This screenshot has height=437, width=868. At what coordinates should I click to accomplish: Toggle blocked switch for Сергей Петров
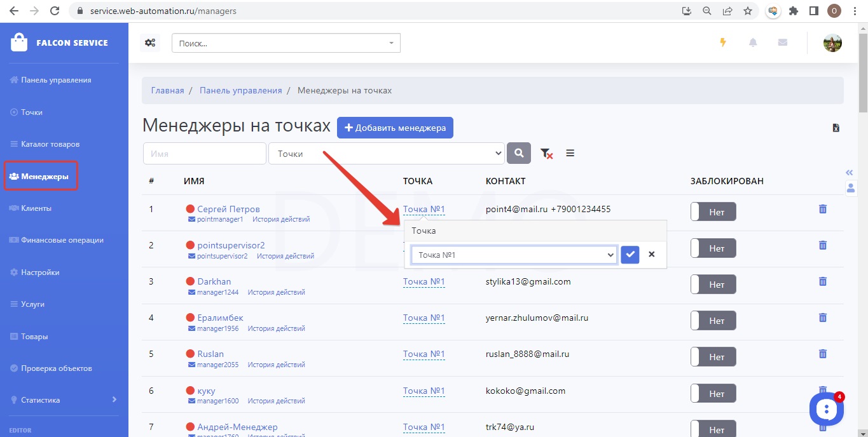[713, 212]
